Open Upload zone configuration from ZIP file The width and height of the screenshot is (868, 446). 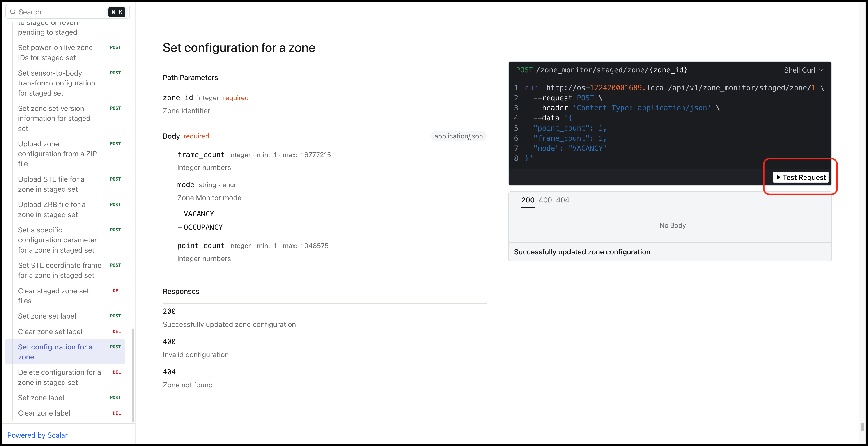(x=65, y=154)
